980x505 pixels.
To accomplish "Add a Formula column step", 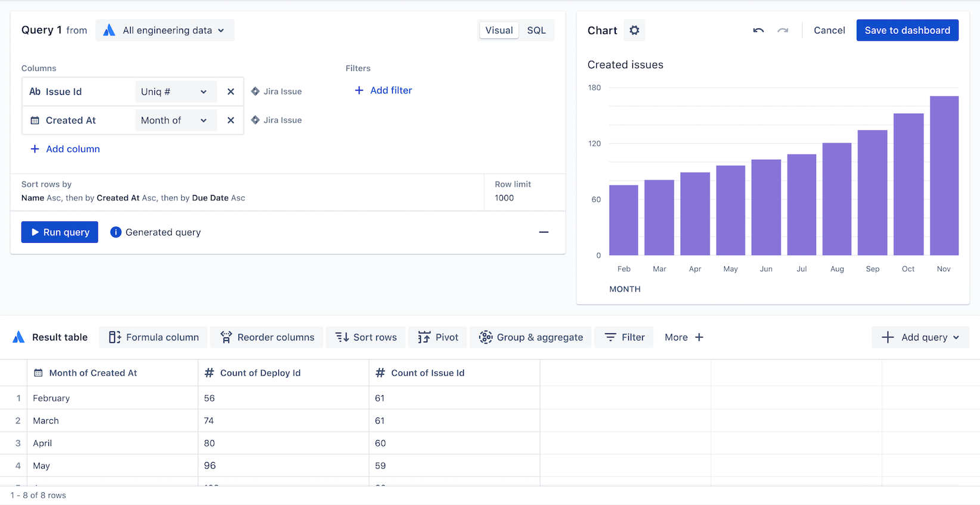I will (x=154, y=337).
